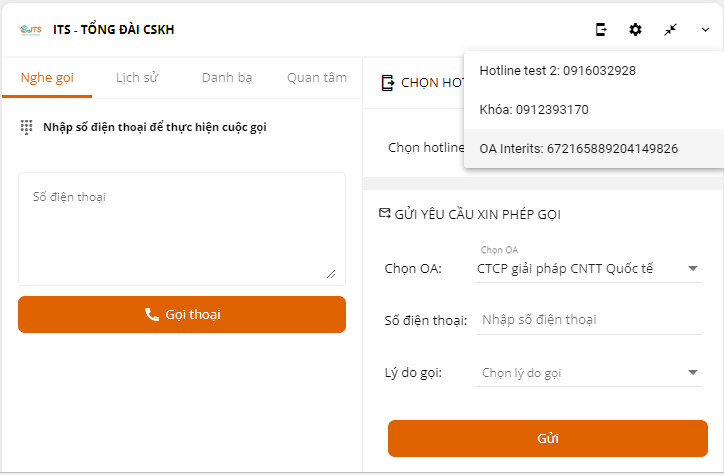The image size is (724, 475).
Task: Open the Lý do gọi dropdown
Action: tap(589, 373)
